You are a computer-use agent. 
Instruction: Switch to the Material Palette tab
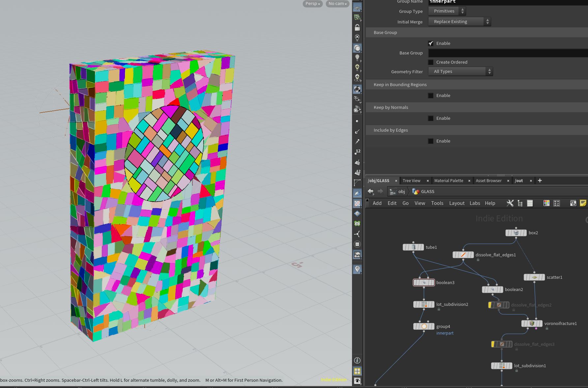point(449,180)
